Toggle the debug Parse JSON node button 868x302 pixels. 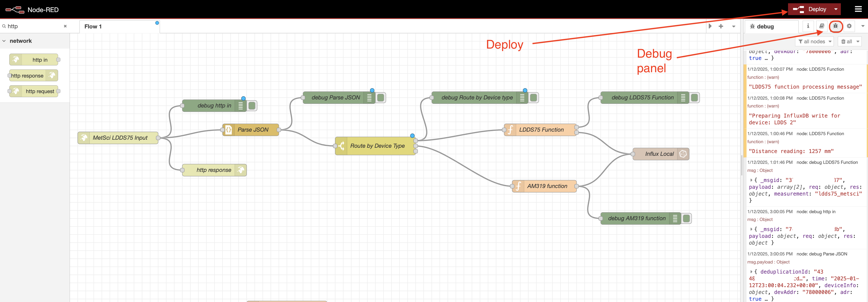click(x=381, y=97)
